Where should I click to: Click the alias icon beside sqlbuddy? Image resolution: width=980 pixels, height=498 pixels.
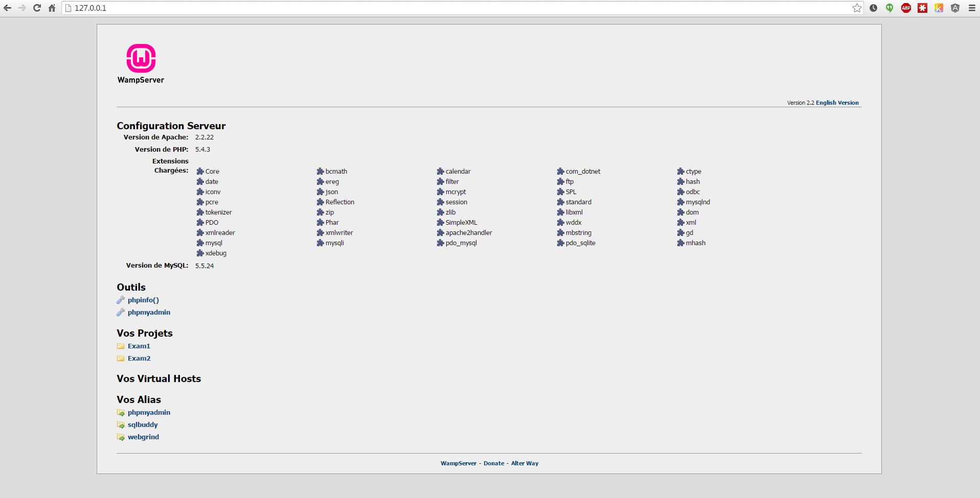[x=121, y=425]
